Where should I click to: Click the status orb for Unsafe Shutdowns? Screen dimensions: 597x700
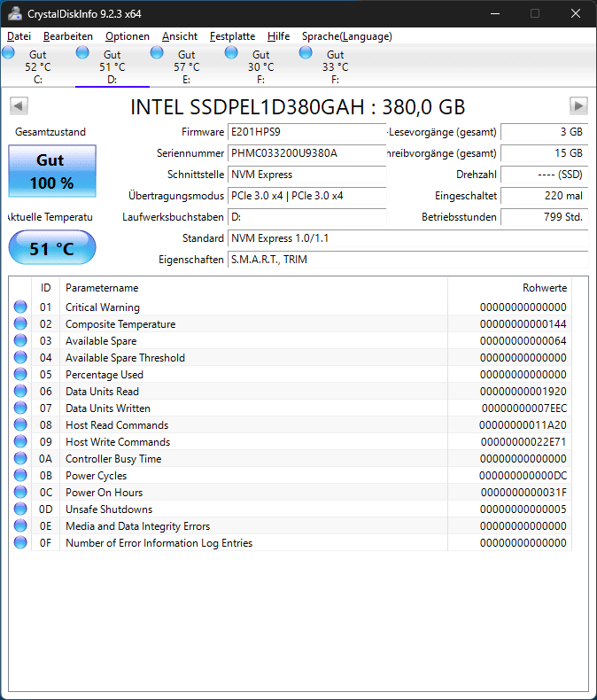pyautogui.click(x=20, y=509)
